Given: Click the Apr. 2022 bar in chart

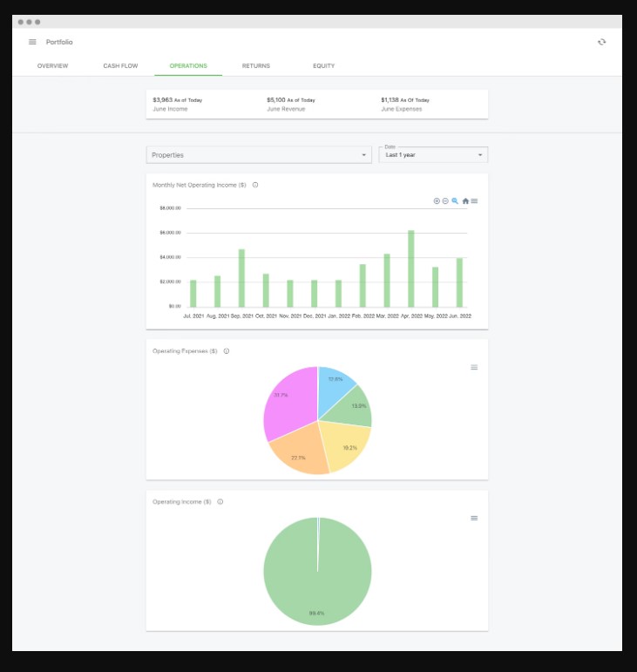Looking at the screenshot, I should pyautogui.click(x=410, y=268).
